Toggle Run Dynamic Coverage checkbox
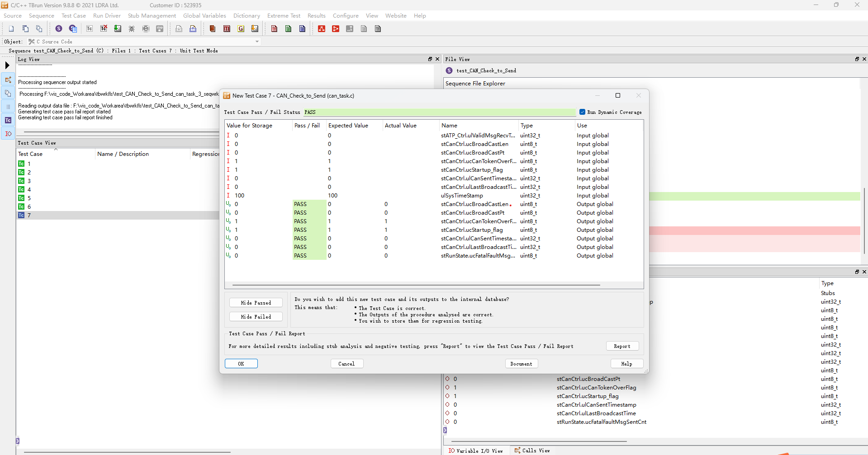This screenshot has height=455, width=868. pos(582,112)
